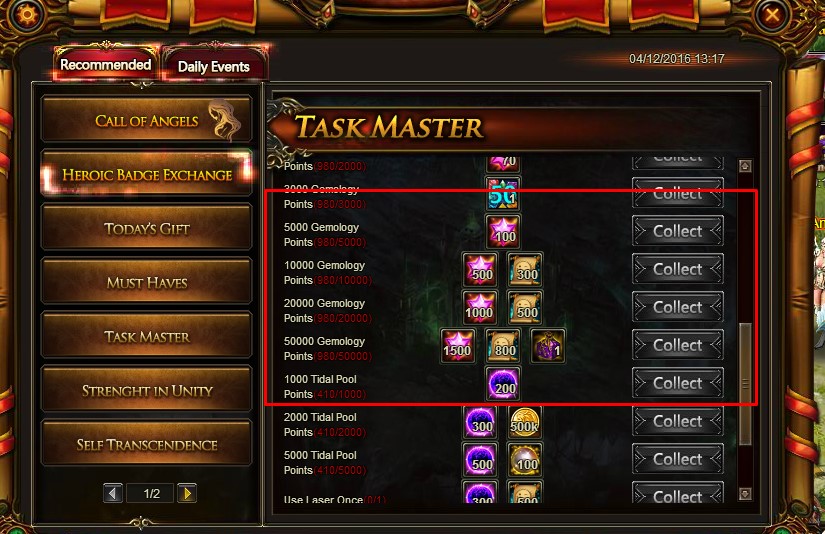Go to next page with yellow arrow
Screen dimensions: 825x534
pyautogui.click(x=187, y=493)
